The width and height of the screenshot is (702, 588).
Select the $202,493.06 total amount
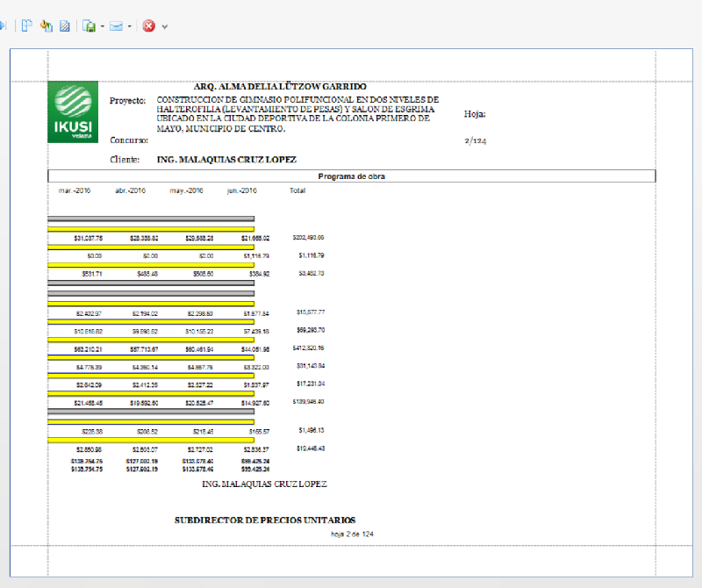(x=308, y=237)
